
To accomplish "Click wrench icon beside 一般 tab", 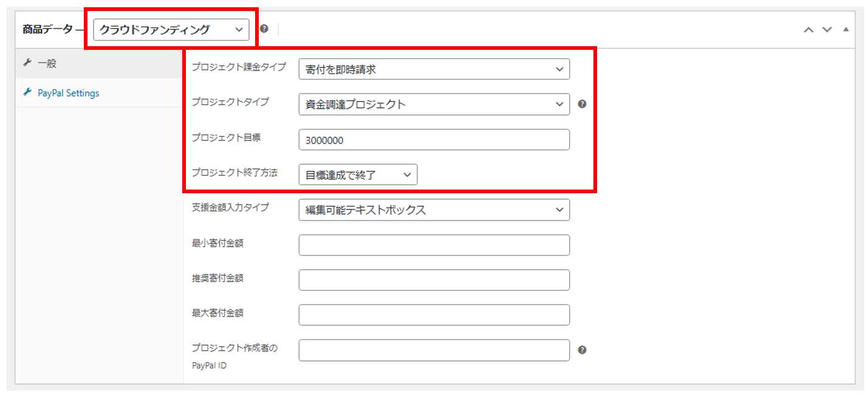I will pos(27,63).
